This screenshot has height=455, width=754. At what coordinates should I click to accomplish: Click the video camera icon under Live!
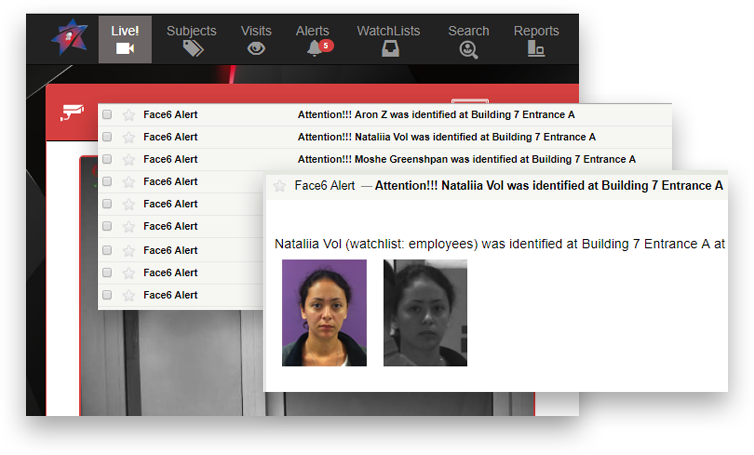point(125,49)
